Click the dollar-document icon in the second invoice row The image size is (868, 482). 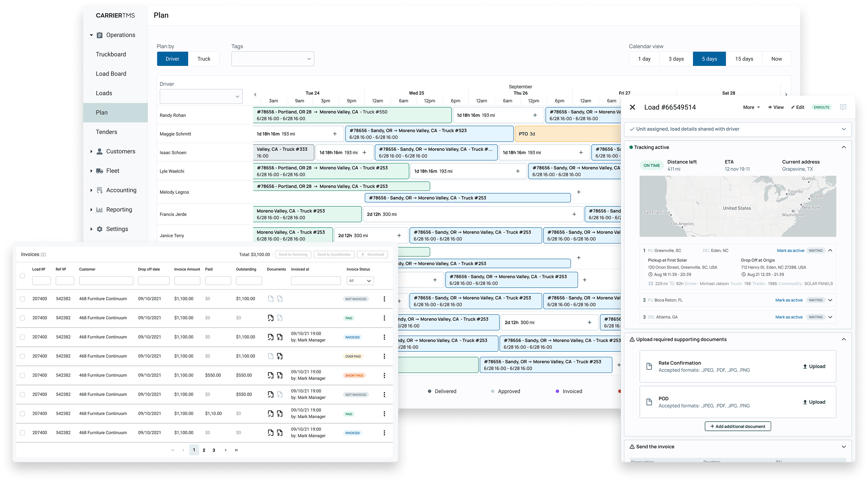[x=280, y=318]
